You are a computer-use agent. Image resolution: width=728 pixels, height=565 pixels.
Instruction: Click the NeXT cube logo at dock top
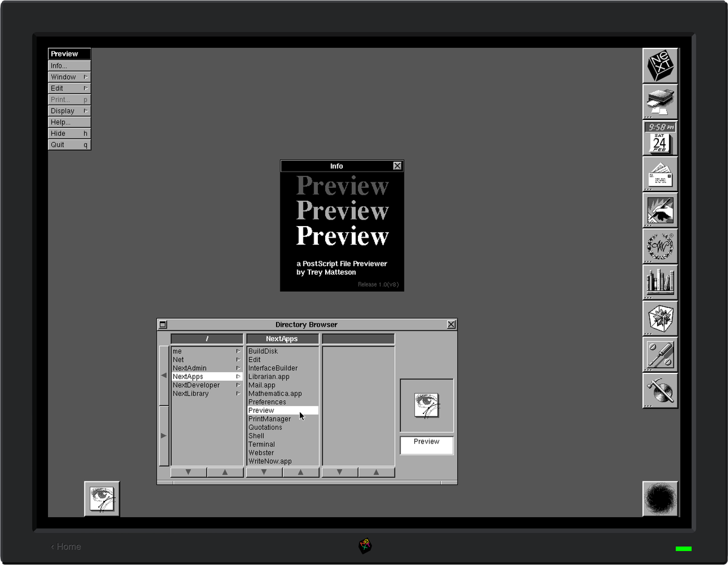click(x=660, y=65)
